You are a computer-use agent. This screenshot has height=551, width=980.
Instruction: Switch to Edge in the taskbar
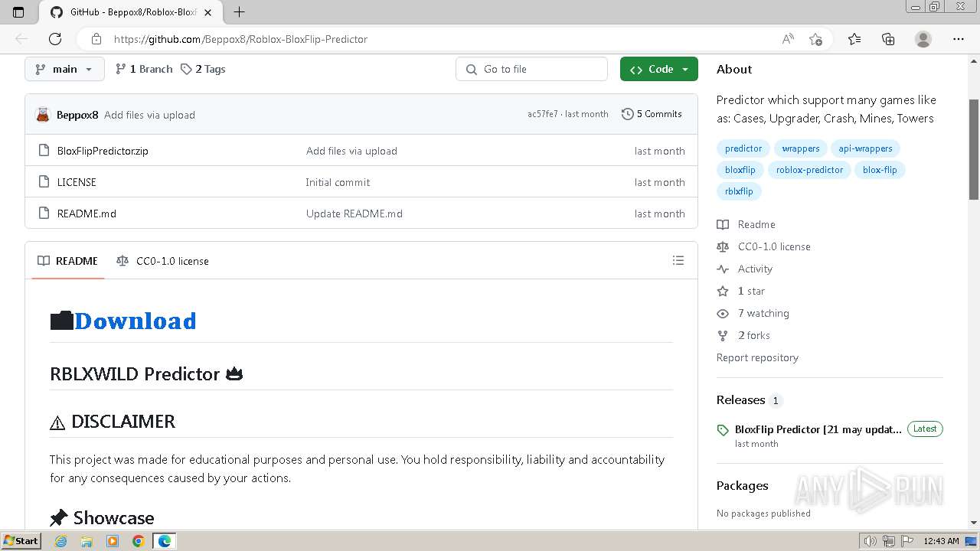tap(164, 541)
